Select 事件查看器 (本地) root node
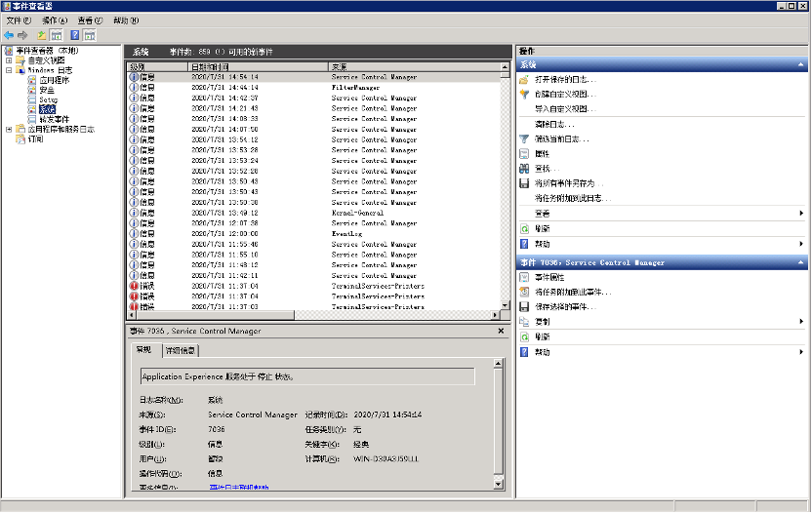This screenshot has width=812, height=513. pyautogui.click(x=47, y=51)
